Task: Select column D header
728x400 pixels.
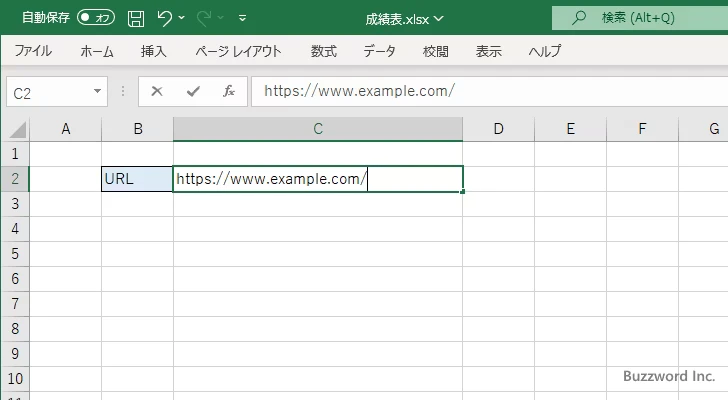Action: (499, 129)
